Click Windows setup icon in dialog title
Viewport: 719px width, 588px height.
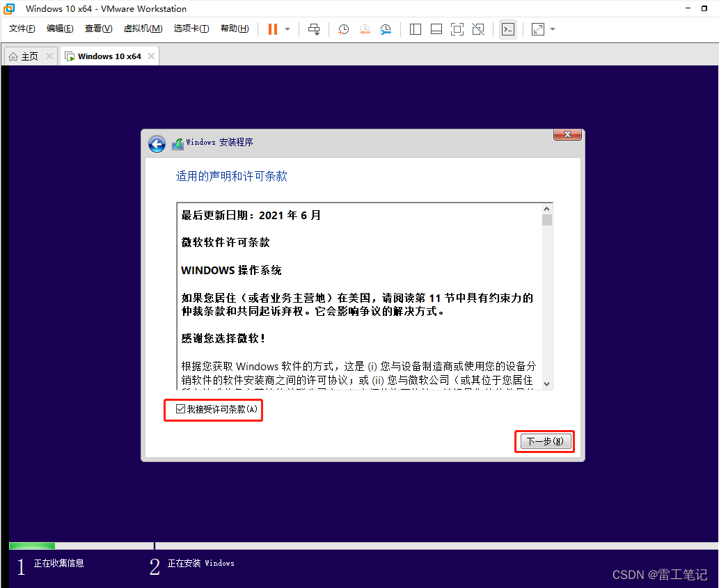178,144
